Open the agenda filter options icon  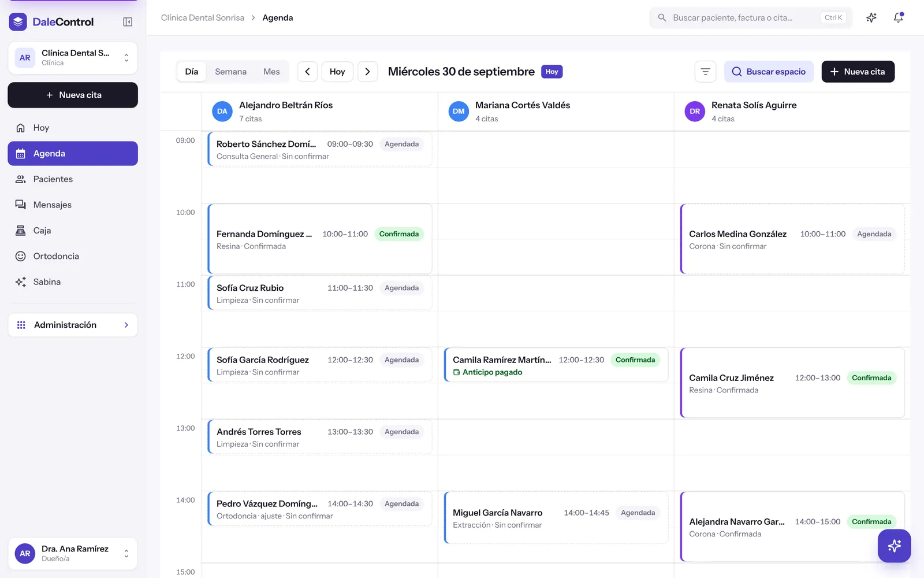[x=705, y=72]
